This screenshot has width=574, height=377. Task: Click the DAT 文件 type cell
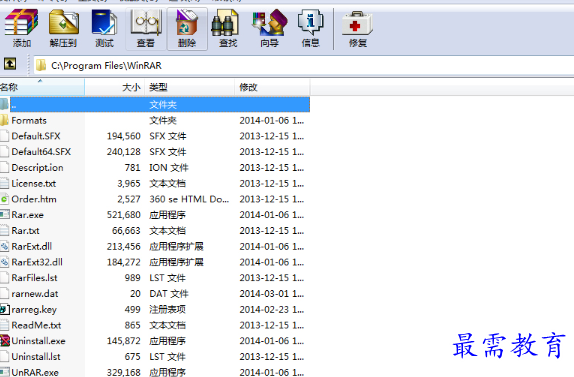pos(169,294)
